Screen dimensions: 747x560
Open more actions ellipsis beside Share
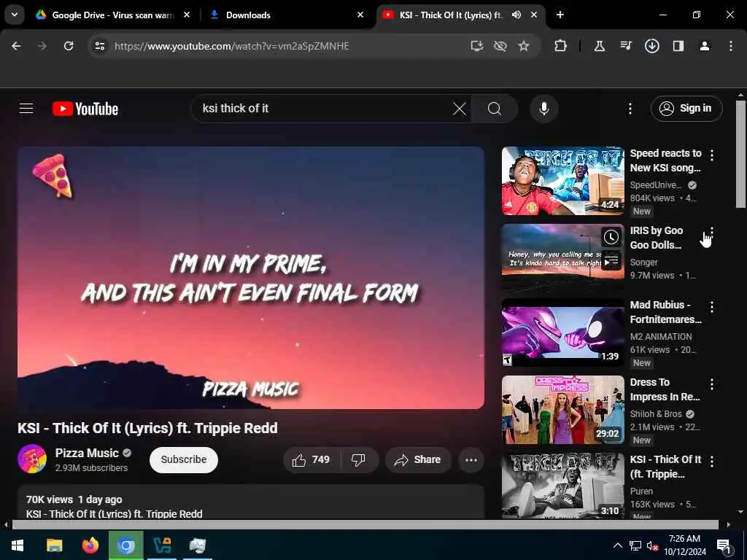tap(471, 459)
